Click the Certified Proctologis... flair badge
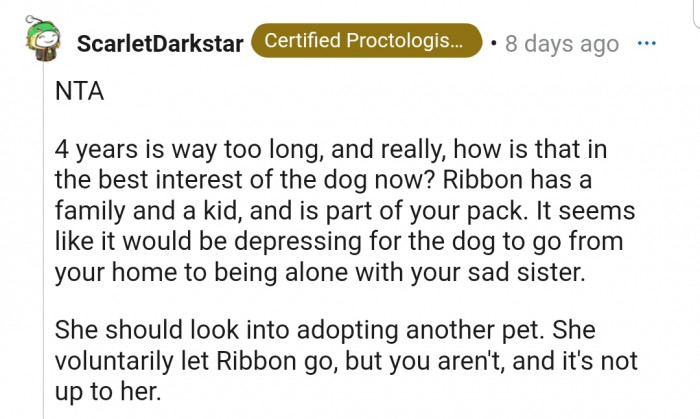 366,42
